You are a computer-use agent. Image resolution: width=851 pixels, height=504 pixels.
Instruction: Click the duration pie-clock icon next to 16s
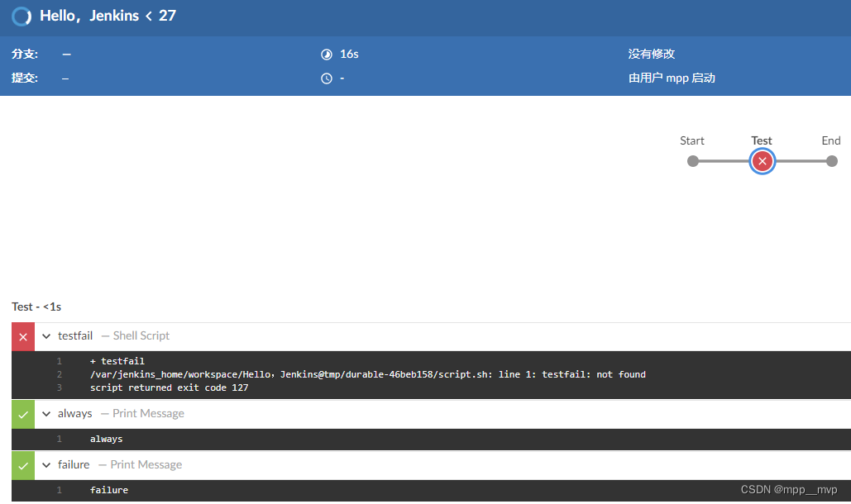326,55
